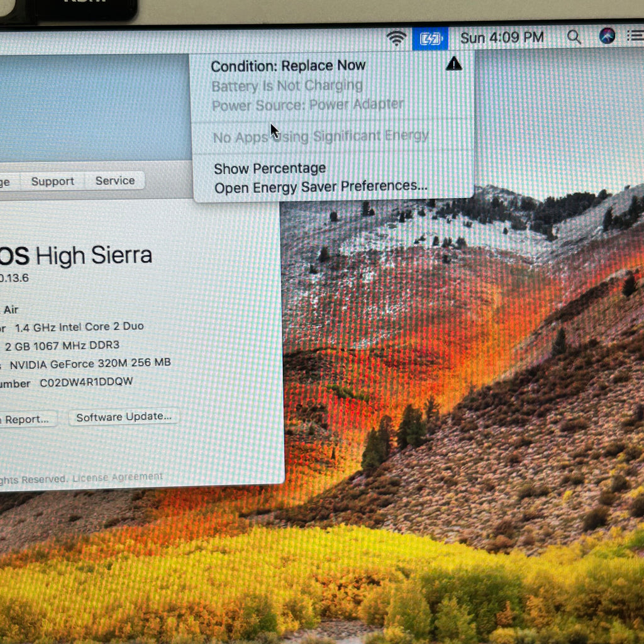Open the Wi-Fi menu bar icon
Viewport: 644px width, 644px height.
pos(396,38)
